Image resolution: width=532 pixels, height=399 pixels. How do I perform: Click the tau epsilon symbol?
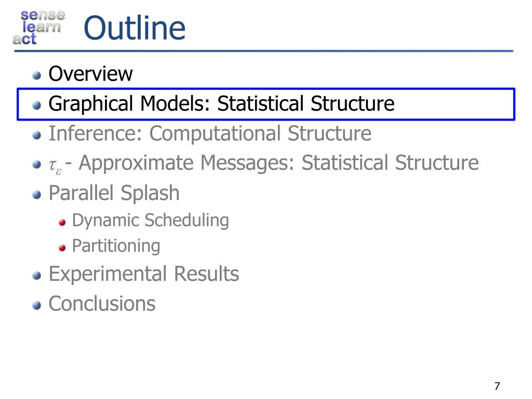pyautogui.click(x=55, y=167)
